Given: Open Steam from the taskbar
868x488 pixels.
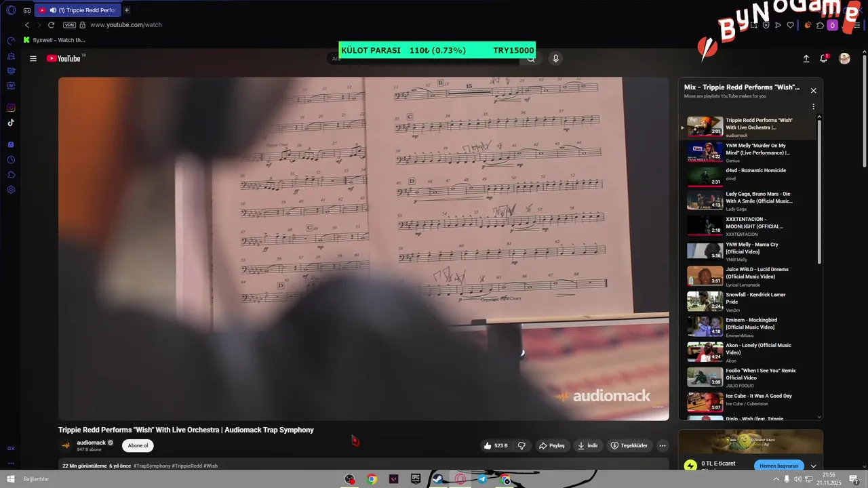Looking at the screenshot, I should (438, 479).
